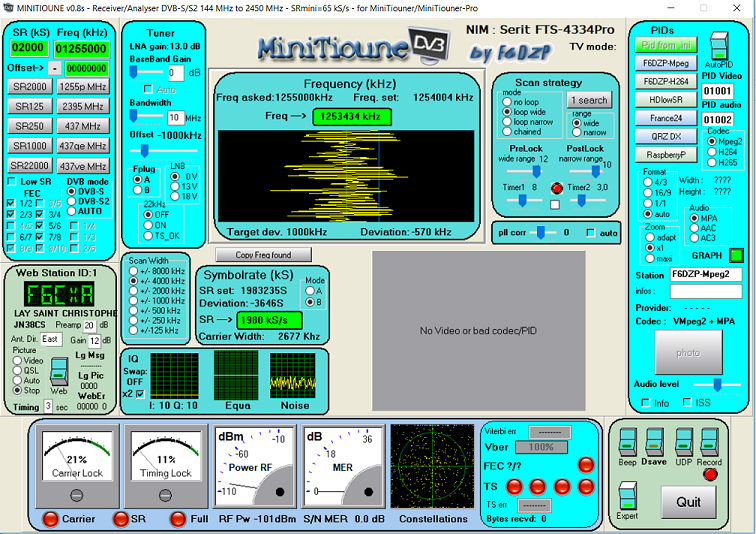This screenshot has width=756, height=534.
Task: Enable the Low SR checkbox
Action: pos(12,182)
